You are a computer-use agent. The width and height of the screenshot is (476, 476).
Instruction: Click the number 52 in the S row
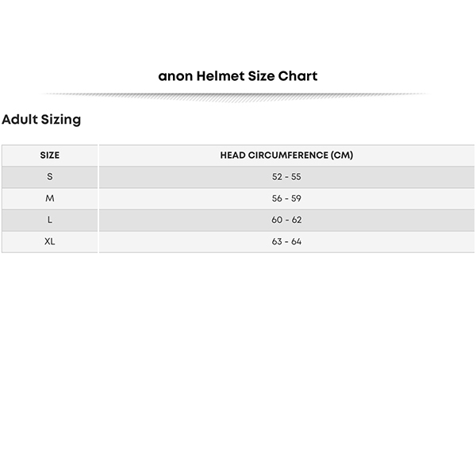277,177
